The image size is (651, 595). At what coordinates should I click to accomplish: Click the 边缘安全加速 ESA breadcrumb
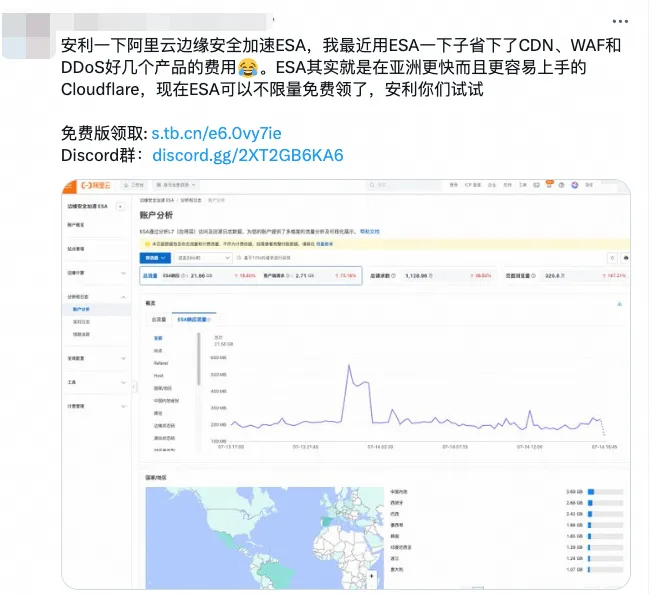point(157,201)
